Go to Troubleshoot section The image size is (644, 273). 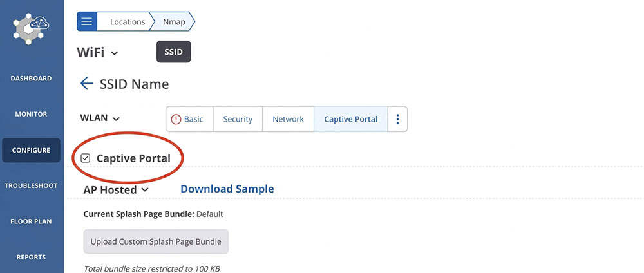click(31, 185)
